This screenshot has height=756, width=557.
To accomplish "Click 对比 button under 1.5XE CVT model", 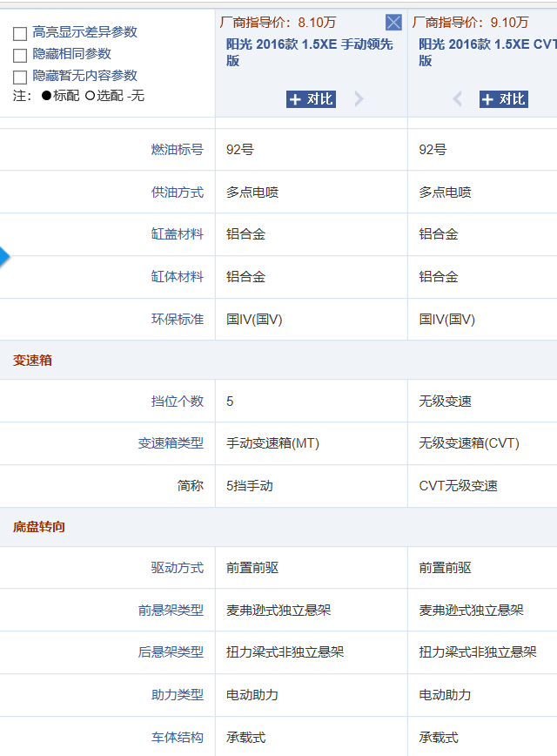I will 504,99.
